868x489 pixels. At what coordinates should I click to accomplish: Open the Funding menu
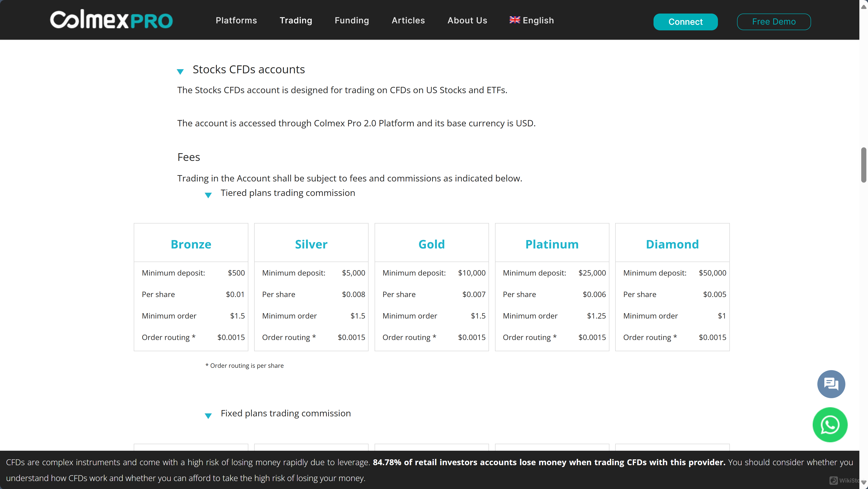point(352,20)
